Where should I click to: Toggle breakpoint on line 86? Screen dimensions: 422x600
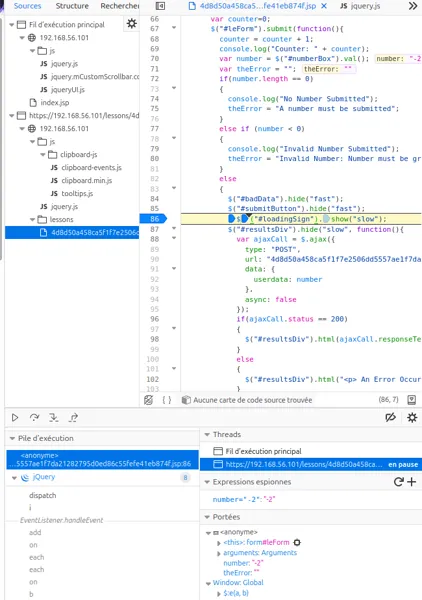coord(154,219)
